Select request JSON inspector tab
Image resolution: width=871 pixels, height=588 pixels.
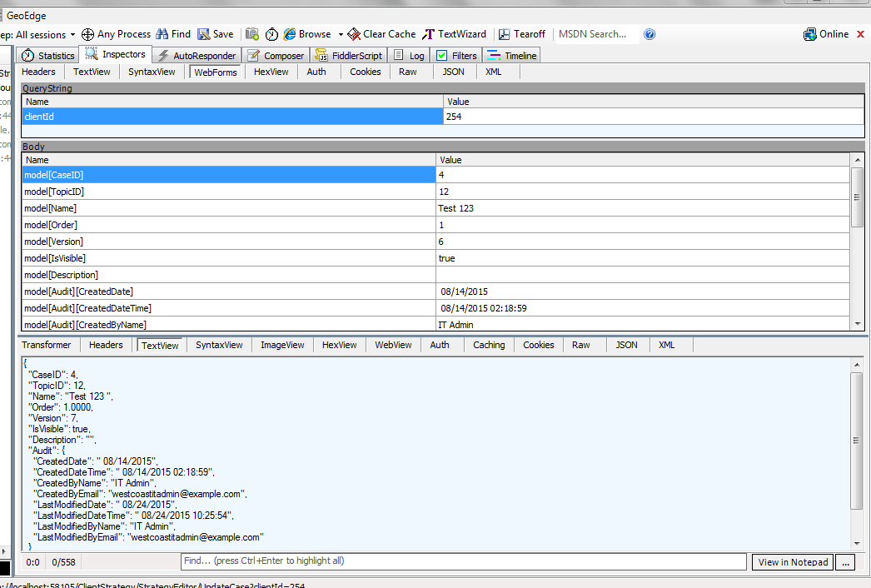click(x=453, y=72)
